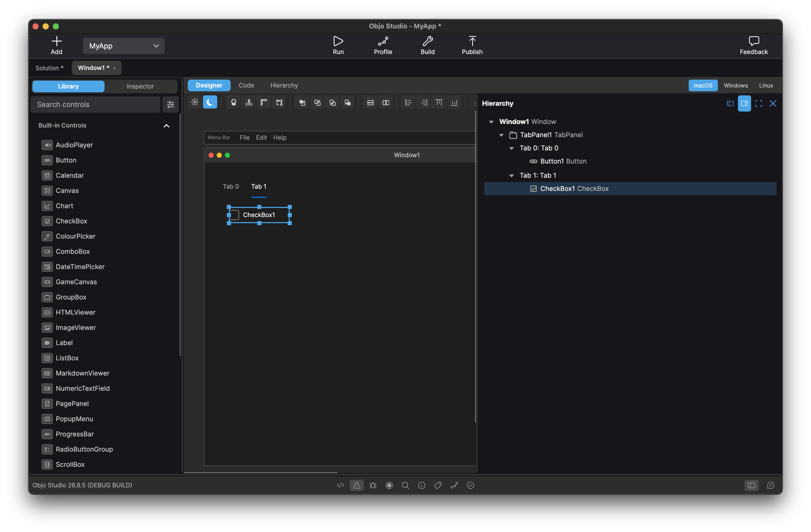The width and height of the screenshot is (811, 532).
Task: Align selected controls to top edge
Action: click(x=439, y=102)
